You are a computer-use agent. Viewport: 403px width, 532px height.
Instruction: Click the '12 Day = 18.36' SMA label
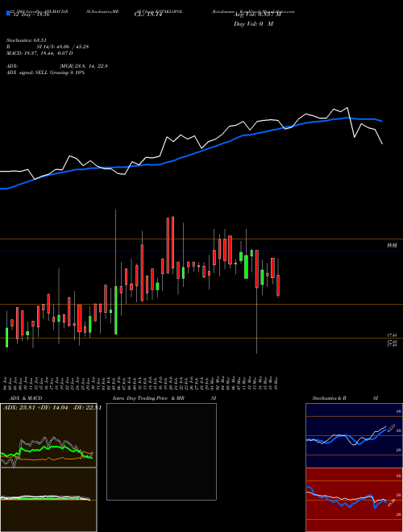tap(31, 15)
